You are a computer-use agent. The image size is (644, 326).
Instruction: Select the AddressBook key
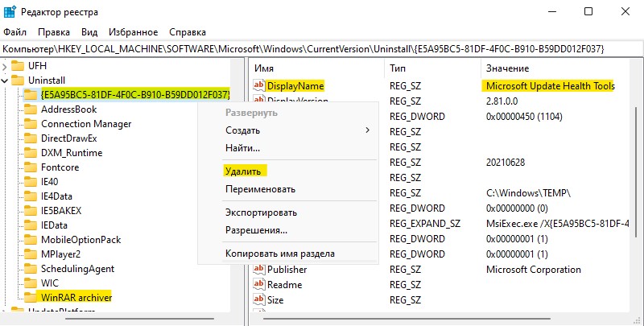point(69,109)
